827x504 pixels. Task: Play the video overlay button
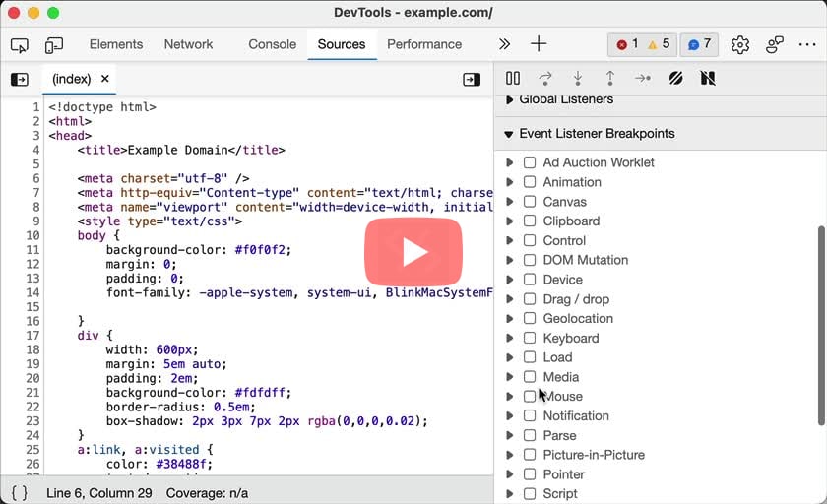[x=413, y=252]
